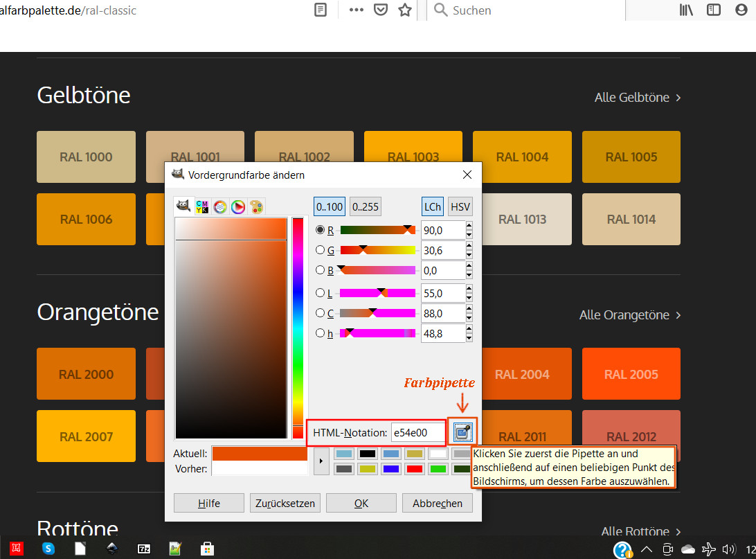Open 7-Zip from the taskbar
Viewport: 756px width, 559px height.
144,549
